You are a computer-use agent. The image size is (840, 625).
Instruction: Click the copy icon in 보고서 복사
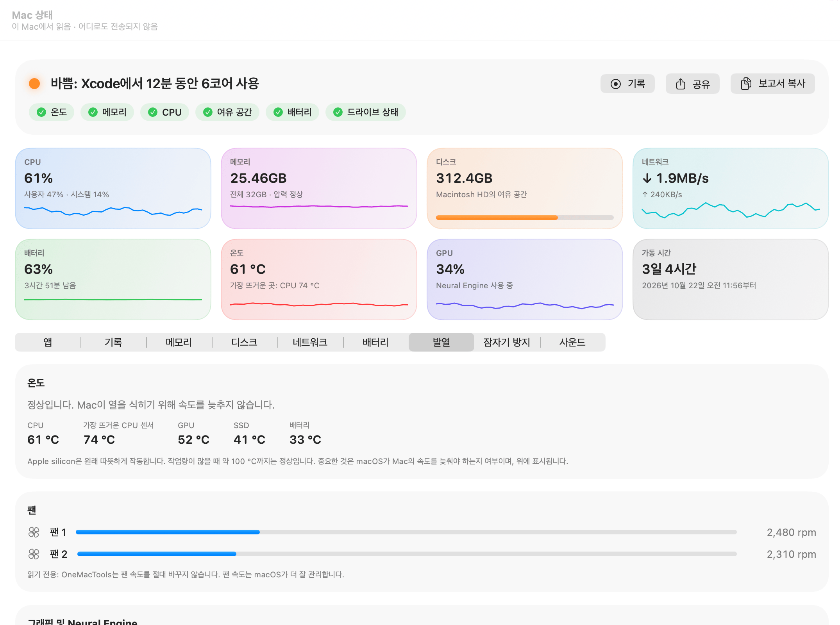746,84
